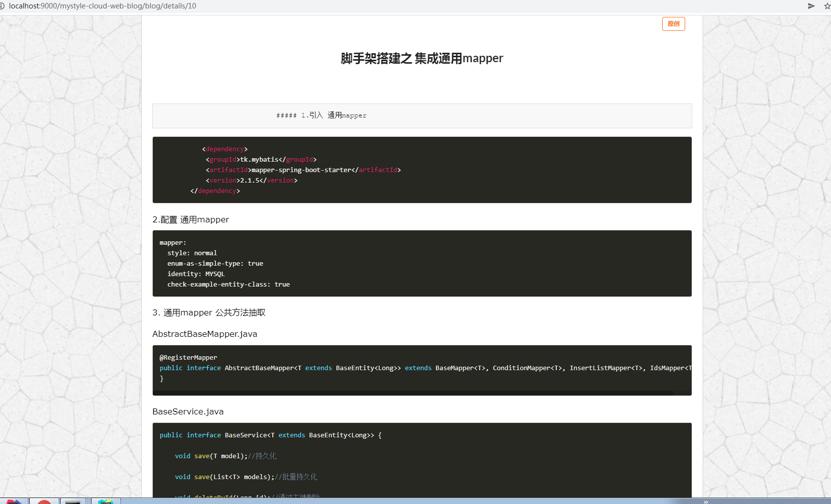The width and height of the screenshot is (831, 504).
Task: Expand taskbar overflow chevron
Action: 706,502
